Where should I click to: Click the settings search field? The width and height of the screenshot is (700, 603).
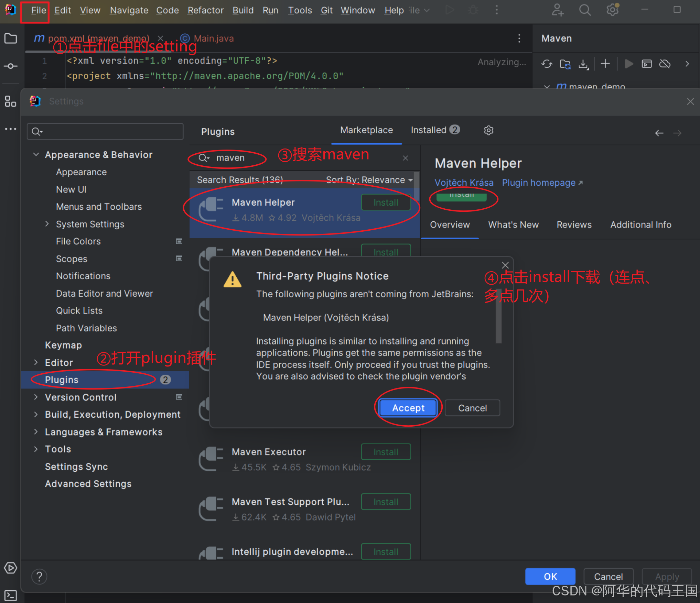(105, 132)
